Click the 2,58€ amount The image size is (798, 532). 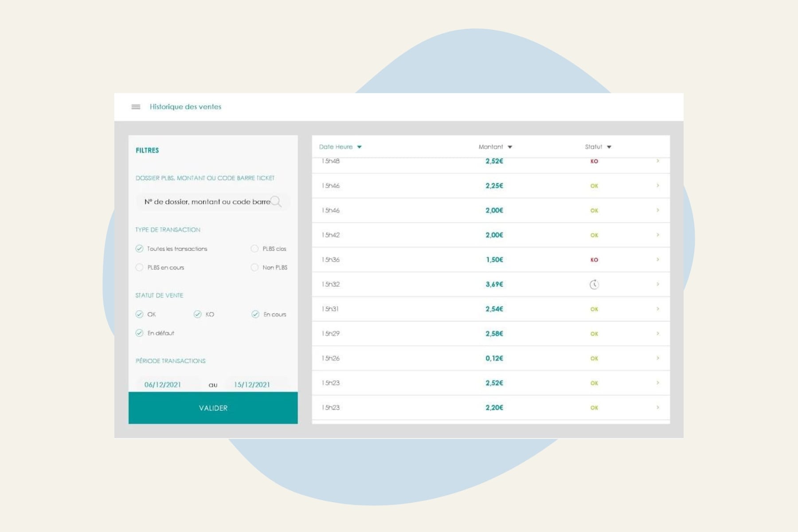pyautogui.click(x=494, y=333)
